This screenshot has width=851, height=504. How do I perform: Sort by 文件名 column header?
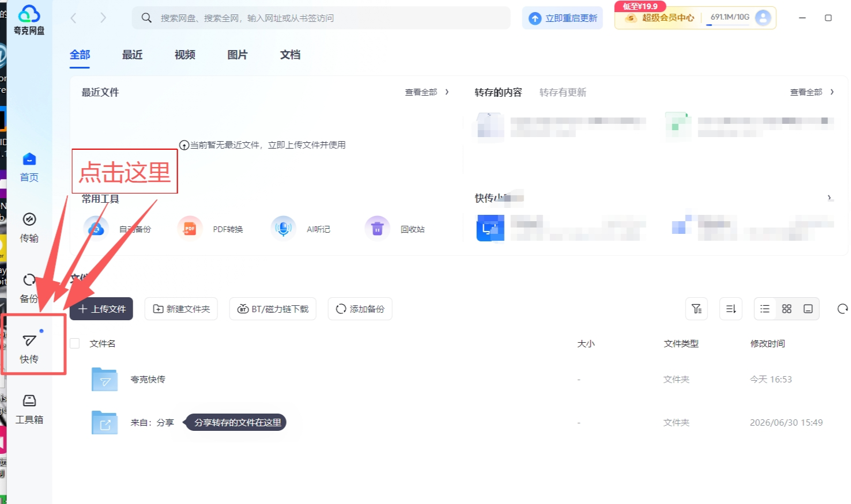point(103,343)
